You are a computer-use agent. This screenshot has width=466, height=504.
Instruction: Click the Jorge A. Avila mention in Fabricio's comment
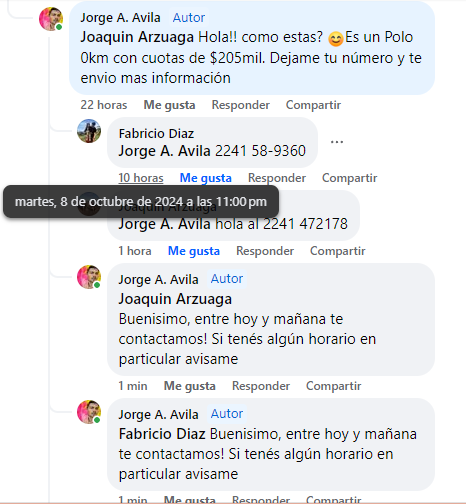(165, 151)
